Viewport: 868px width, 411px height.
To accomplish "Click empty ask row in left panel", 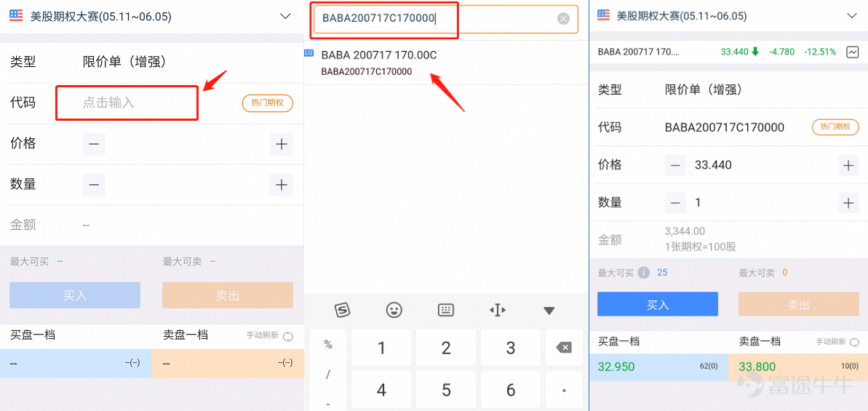I will (x=228, y=364).
